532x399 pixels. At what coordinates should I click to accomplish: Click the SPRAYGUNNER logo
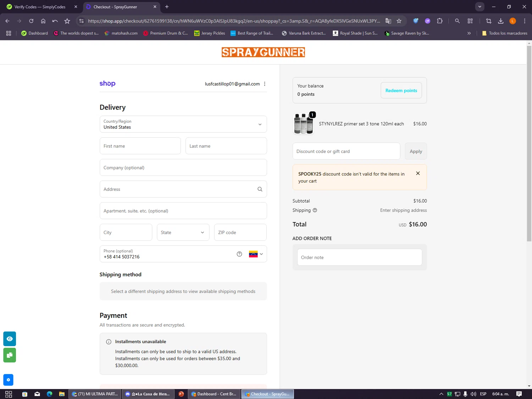[x=263, y=52]
